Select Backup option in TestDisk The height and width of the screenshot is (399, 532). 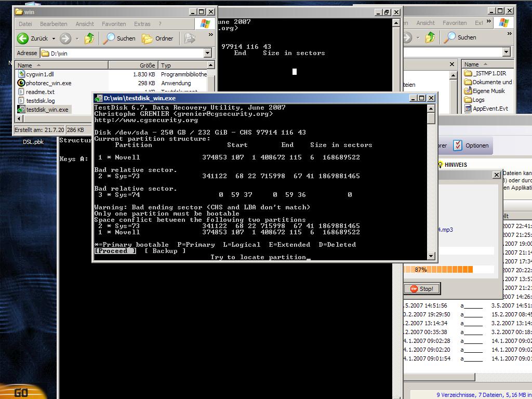[165, 251]
